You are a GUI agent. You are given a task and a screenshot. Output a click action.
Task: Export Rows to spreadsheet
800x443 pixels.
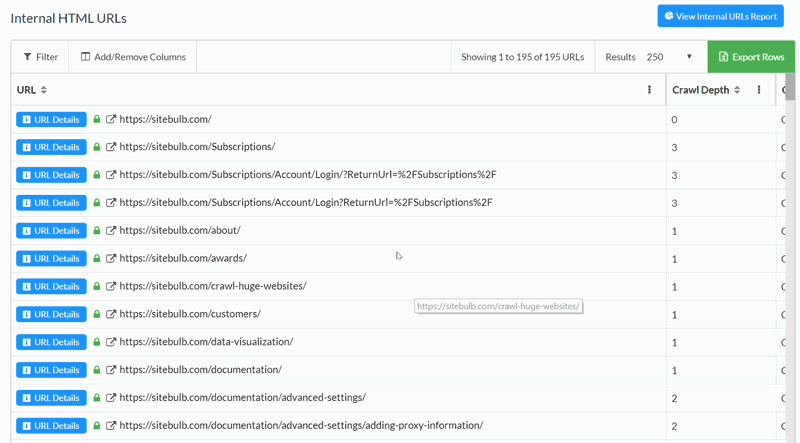pyautogui.click(x=751, y=57)
